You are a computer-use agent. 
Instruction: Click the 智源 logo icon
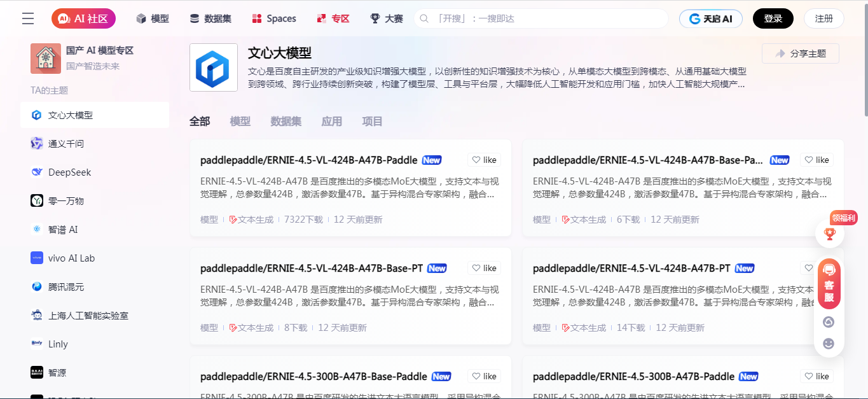coord(37,373)
